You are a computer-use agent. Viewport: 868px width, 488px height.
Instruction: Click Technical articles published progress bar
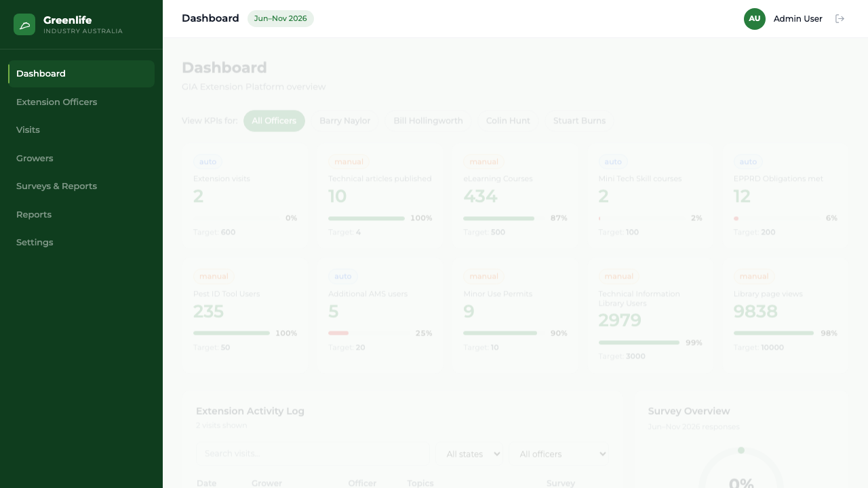pyautogui.click(x=366, y=218)
